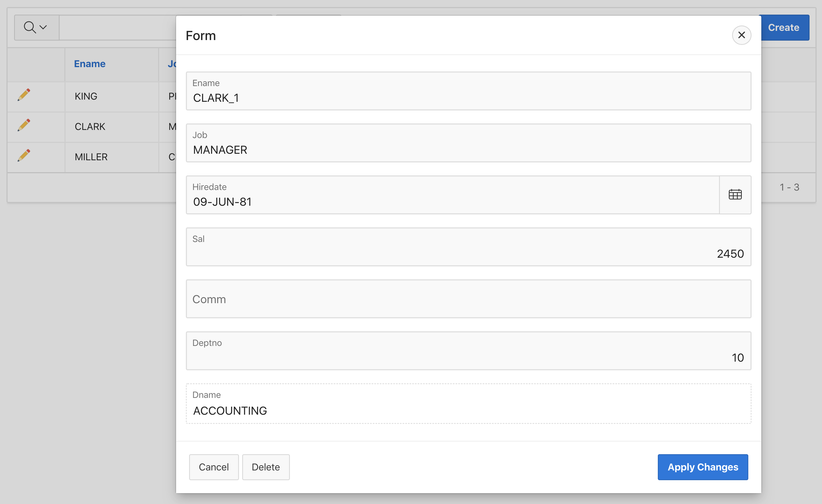The height and width of the screenshot is (504, 822).
Task: Close the Form dialog with X
Action: click(741, 35)
